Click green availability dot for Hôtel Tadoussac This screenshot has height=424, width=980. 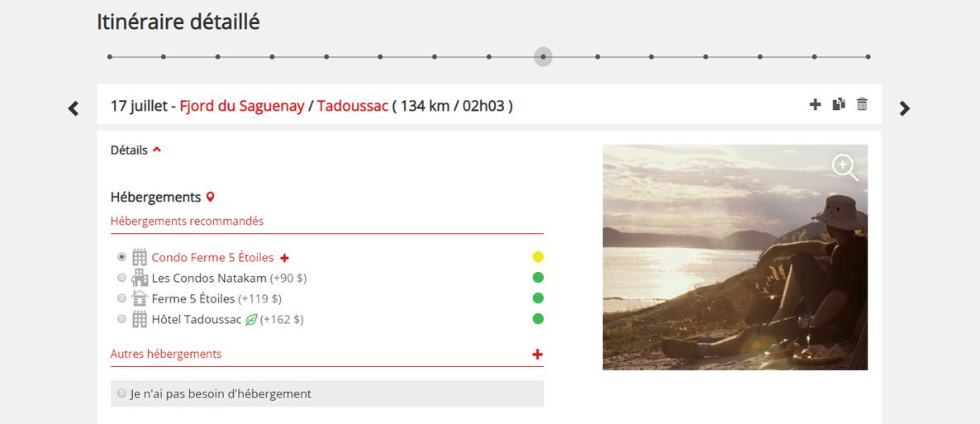(x=537, y=318)
